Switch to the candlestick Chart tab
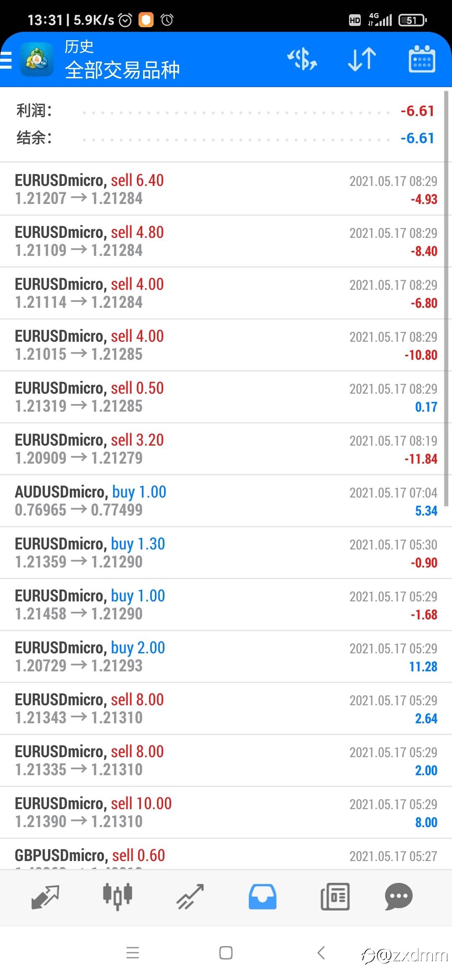The height and width of the screenshot is (980, 452). click(x=118, y=897)
